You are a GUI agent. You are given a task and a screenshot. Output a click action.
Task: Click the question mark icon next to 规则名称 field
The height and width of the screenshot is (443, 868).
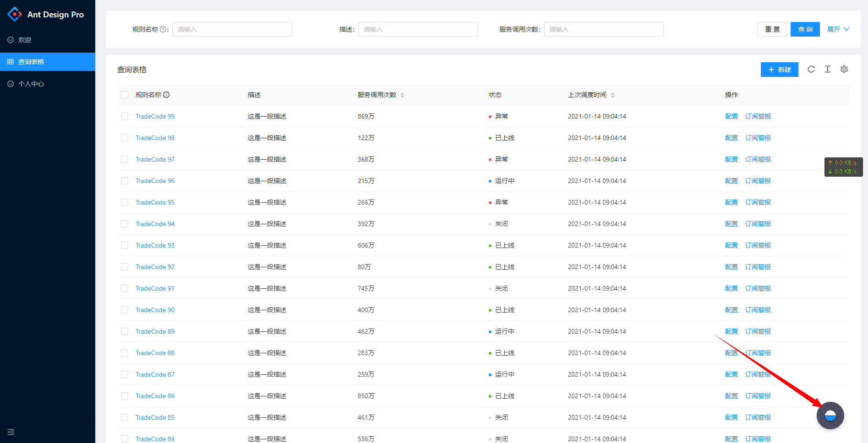pos(164,29)
